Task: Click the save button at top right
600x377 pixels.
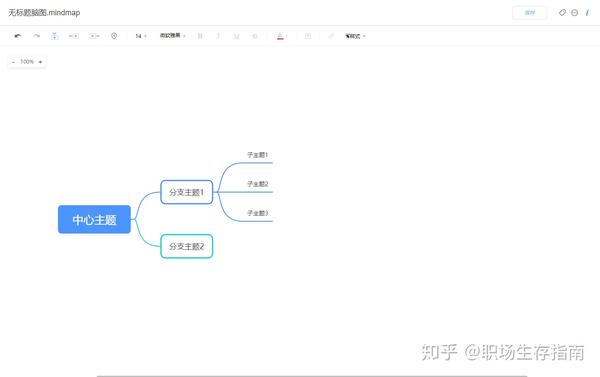Action: click(530, 13)
